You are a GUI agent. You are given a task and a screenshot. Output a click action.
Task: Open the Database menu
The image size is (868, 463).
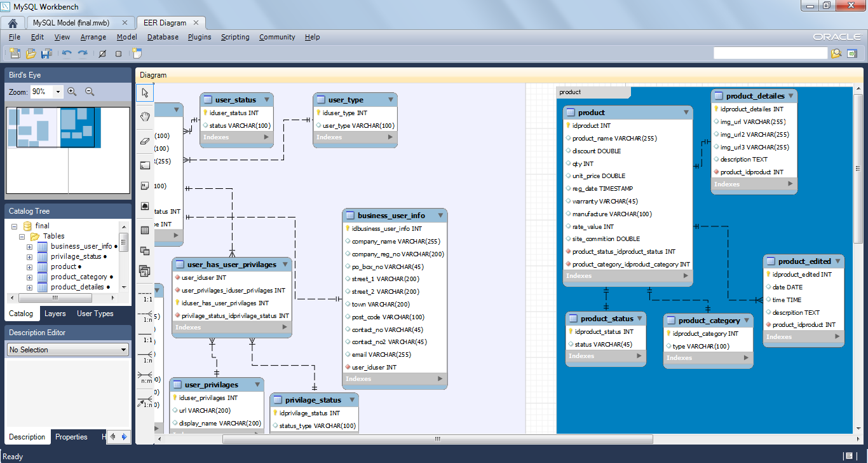(x=163, y=37)
